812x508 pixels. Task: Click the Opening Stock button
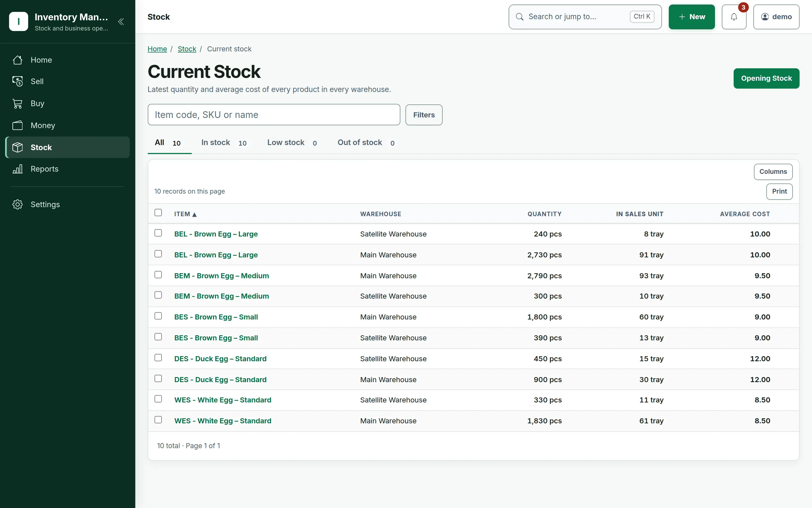tap(766, 78)
